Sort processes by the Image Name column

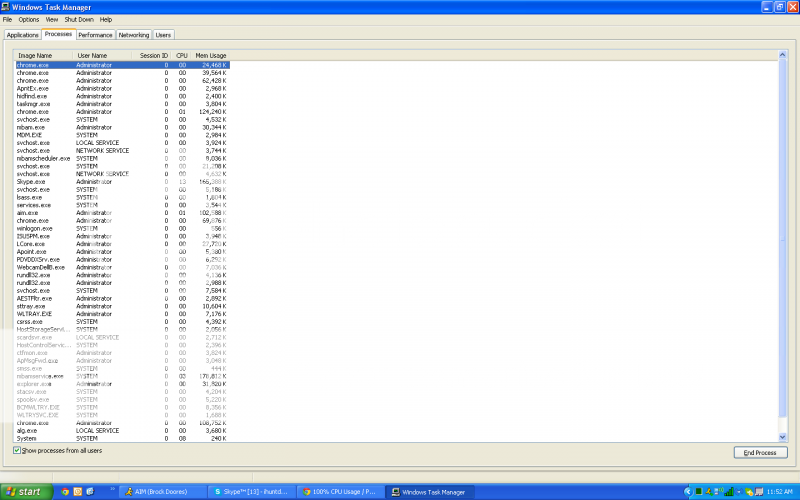[44, 55]
